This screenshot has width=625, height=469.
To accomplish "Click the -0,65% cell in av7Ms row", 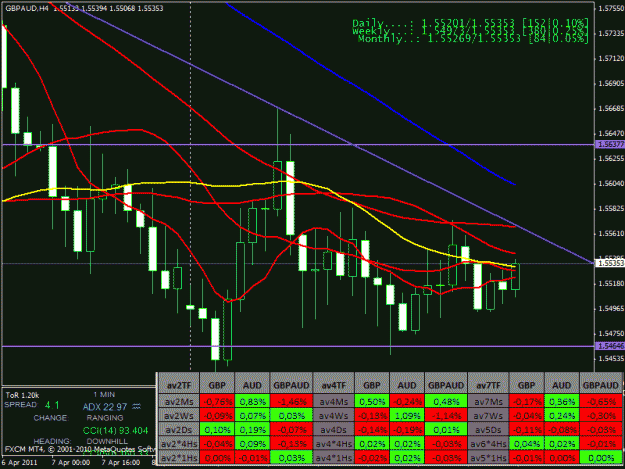I will 601,402.
